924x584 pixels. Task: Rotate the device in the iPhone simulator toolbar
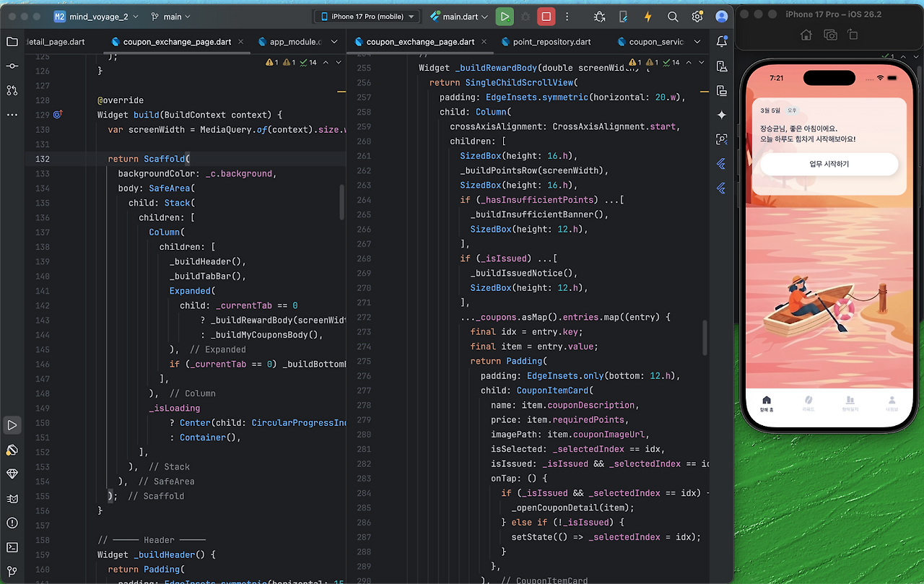(853, 35)
